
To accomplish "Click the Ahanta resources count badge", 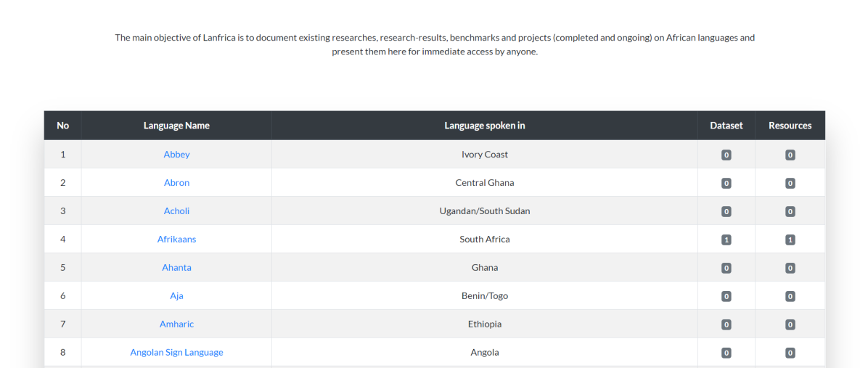I will click(x=790, y=268).
